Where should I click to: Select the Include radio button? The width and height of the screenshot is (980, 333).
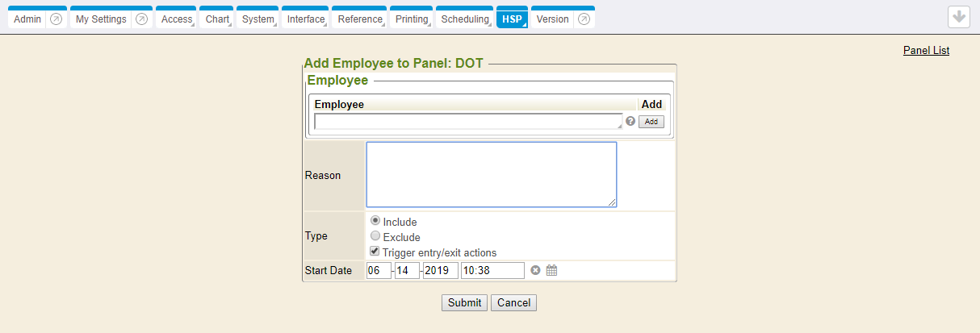[375, 221]
